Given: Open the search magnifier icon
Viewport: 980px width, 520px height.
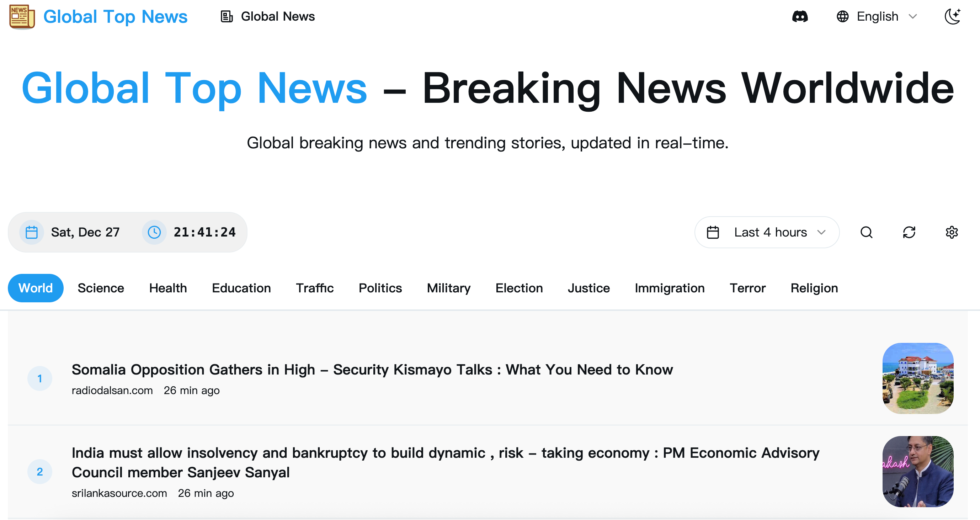Looking at the screenshot, I should tap(866, 232).
